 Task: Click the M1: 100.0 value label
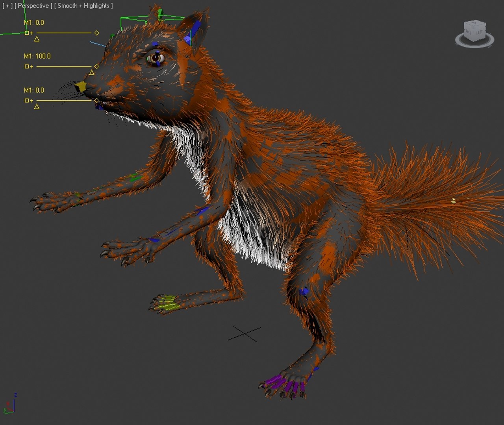37,56
